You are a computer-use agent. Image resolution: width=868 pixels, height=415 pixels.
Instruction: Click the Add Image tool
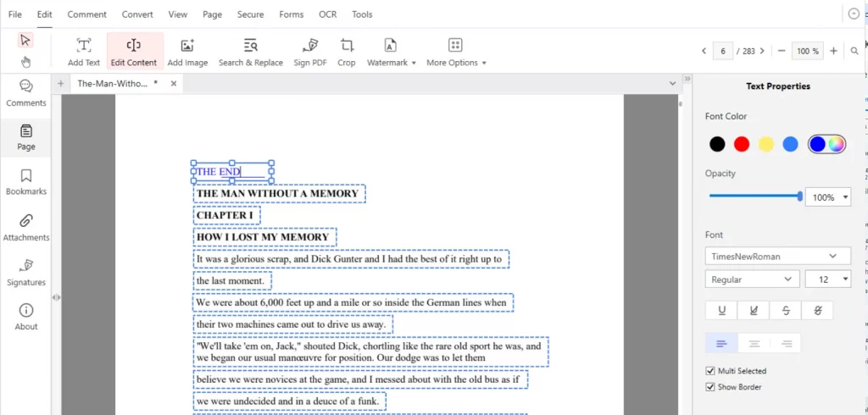(x=187, y=52)
